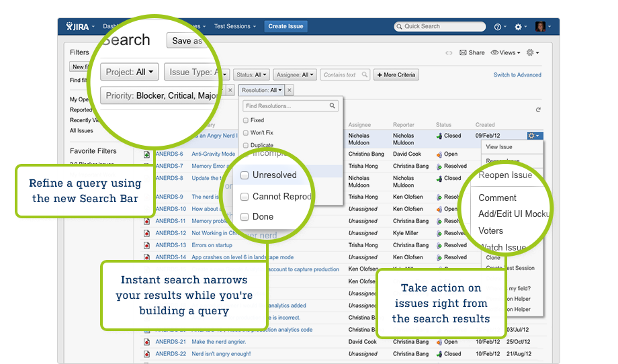Click the Create Issue button
The height and width of the screenshot is (364, 618).
[285, 27]
